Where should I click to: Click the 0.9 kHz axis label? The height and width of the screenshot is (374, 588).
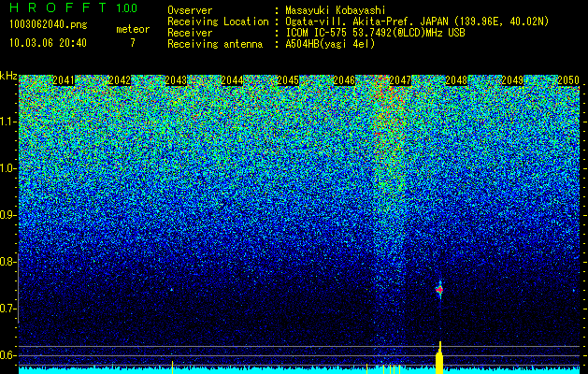click(8, 215)
